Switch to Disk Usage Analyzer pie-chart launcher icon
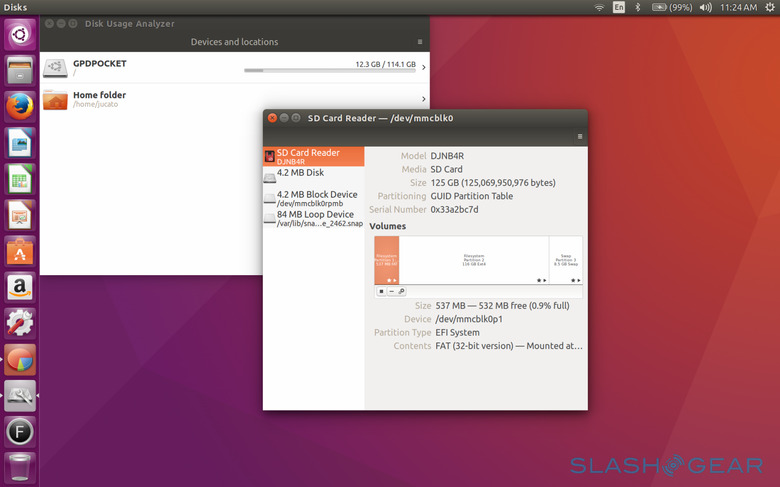This screenshot has height=487, width=780. tap(20, 360)
